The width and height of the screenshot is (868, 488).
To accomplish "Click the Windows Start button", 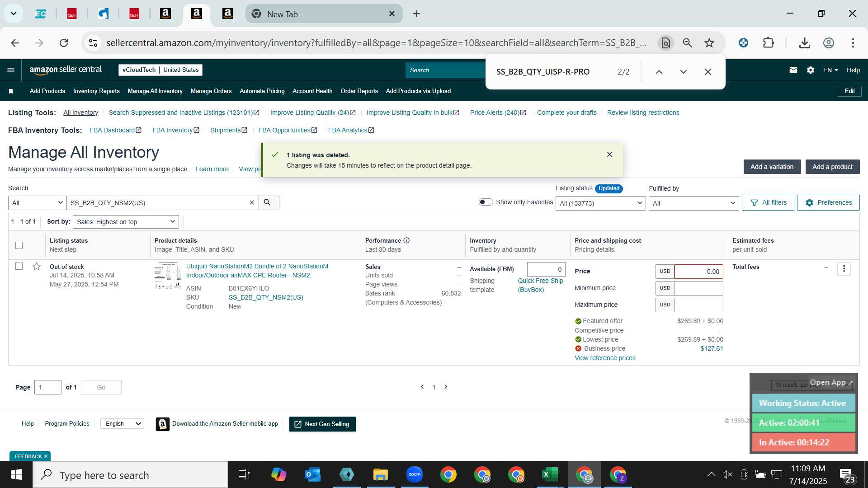I will pyautogui.click(x=16, y=475).
